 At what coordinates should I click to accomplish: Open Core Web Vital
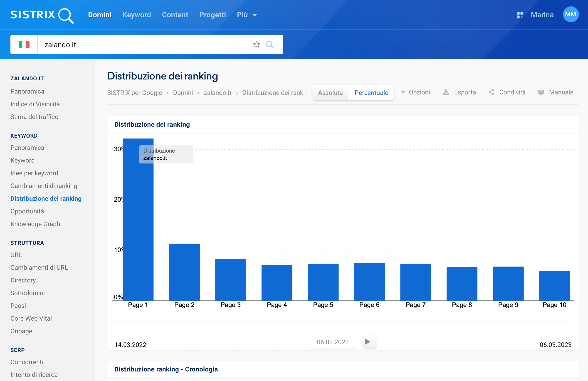click(x=31, y=319)
